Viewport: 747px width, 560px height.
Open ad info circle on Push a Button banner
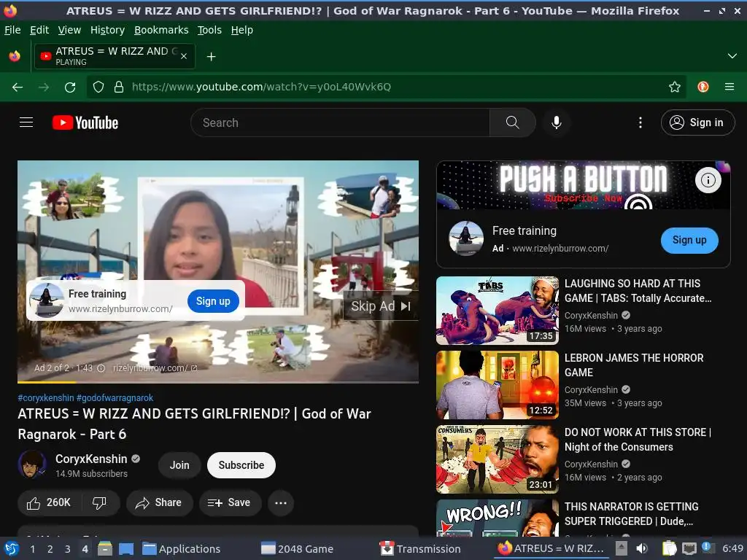pyautogui.click(x=708, y=180)
